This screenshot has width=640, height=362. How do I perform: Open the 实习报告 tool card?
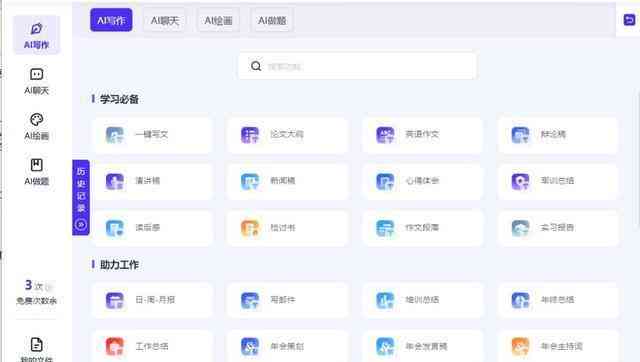click(558, 228)
